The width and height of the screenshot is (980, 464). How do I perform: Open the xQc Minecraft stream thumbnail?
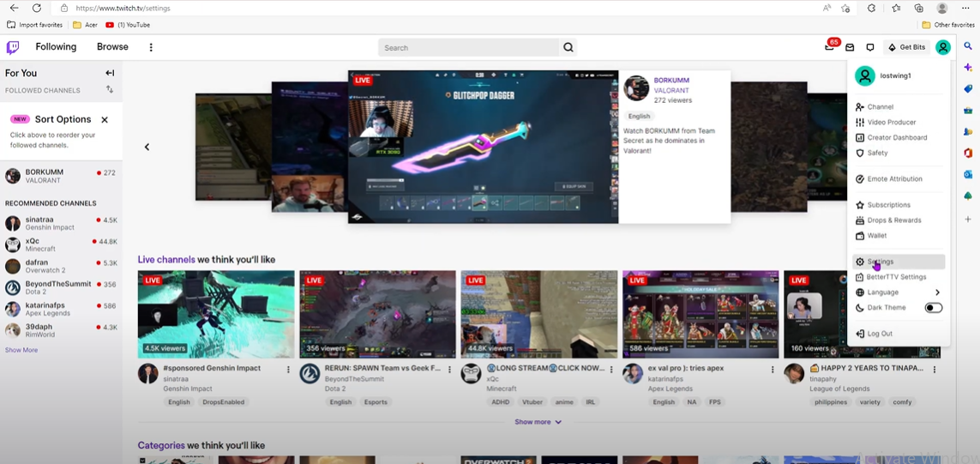coord(538,315)
